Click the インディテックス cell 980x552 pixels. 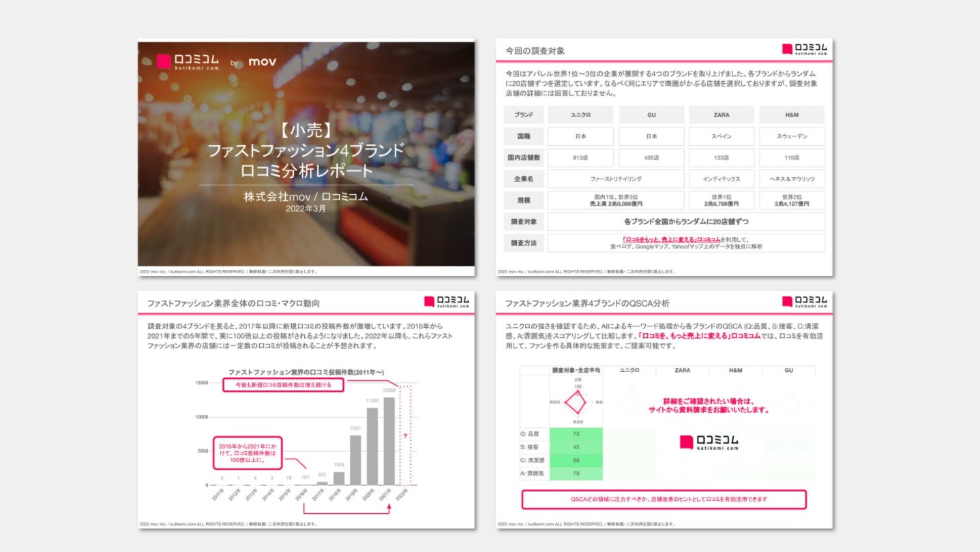[x=722, y=179]
